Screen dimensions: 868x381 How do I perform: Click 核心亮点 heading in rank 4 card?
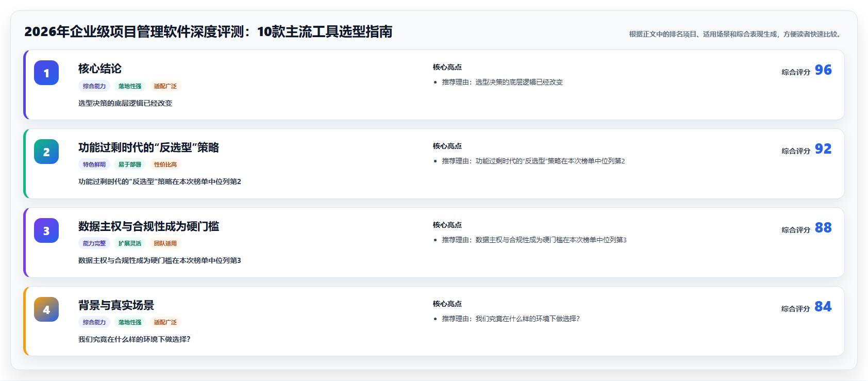click(x=447, y=304)
